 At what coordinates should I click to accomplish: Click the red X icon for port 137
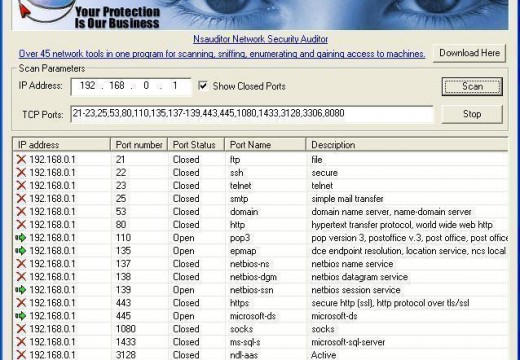coord(21,264)
